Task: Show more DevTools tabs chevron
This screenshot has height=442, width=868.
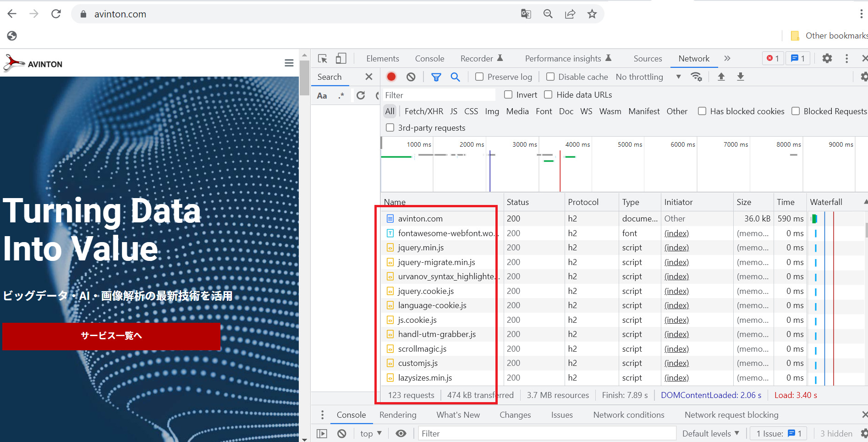Action: click(x=727, y=59)
